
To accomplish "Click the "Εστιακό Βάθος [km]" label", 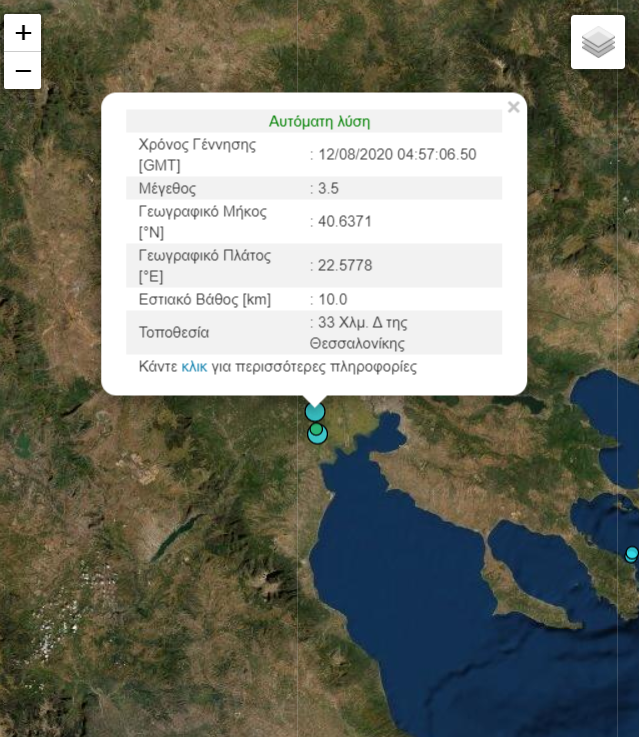I will 205,299.
